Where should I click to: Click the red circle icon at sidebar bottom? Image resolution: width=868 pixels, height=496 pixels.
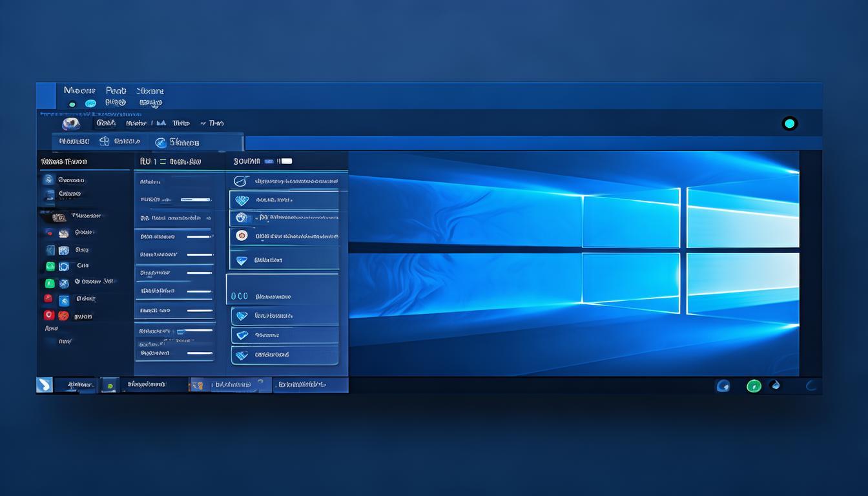click(49, 315)
